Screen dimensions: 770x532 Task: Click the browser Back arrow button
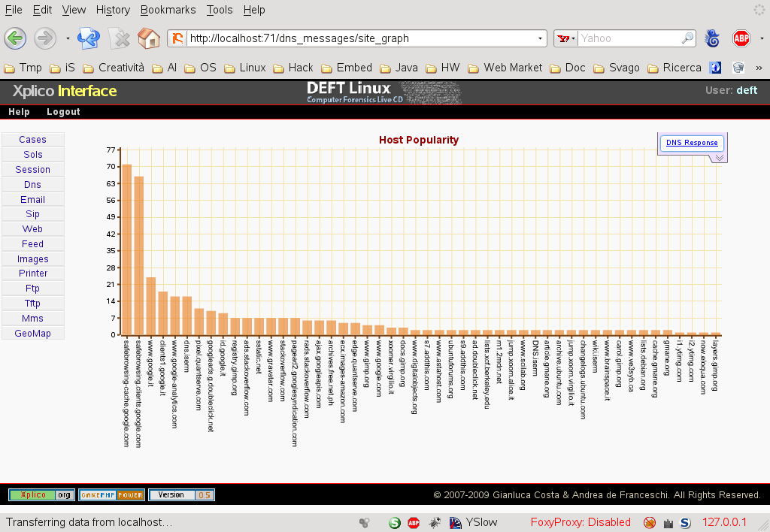click(x=16, y=38)
